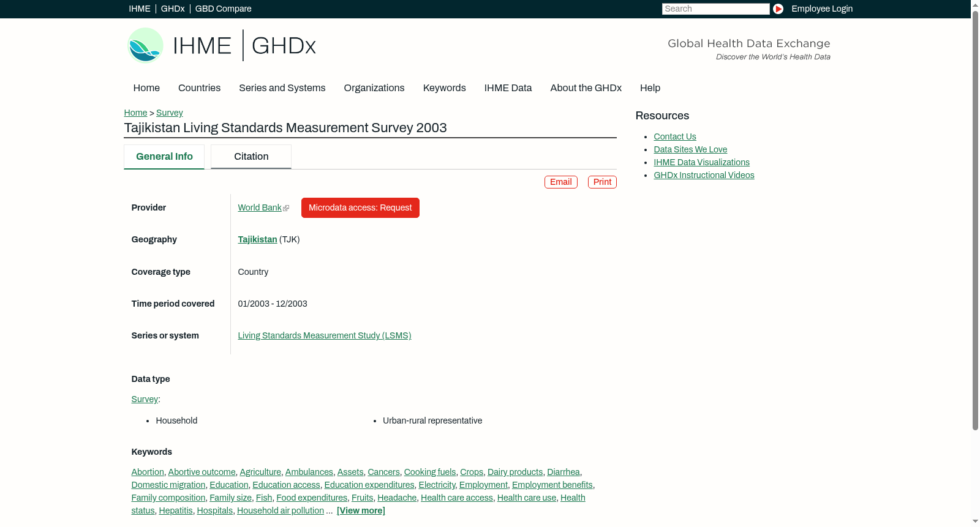The width and height of the screenshot is (980, 527).
Task: Click the red search submit arrow icon
Action: click(x=778, y=9)
